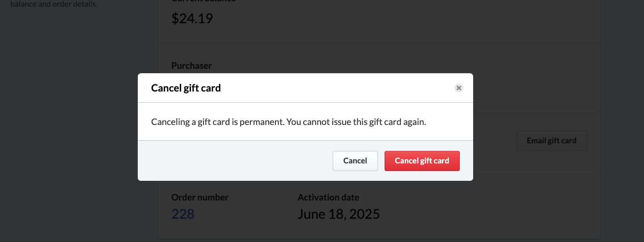Click the Order number label
The image size is (644, 242).
pos(200,197)
